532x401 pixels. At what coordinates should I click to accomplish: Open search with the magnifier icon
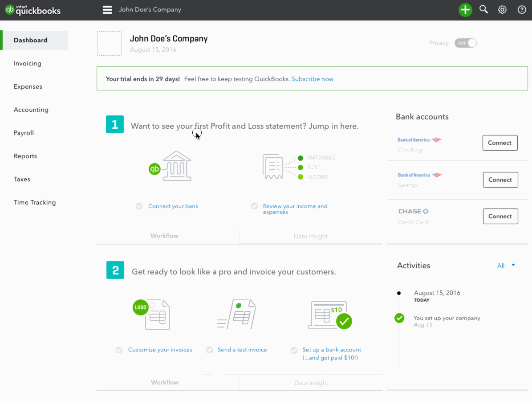483,9
